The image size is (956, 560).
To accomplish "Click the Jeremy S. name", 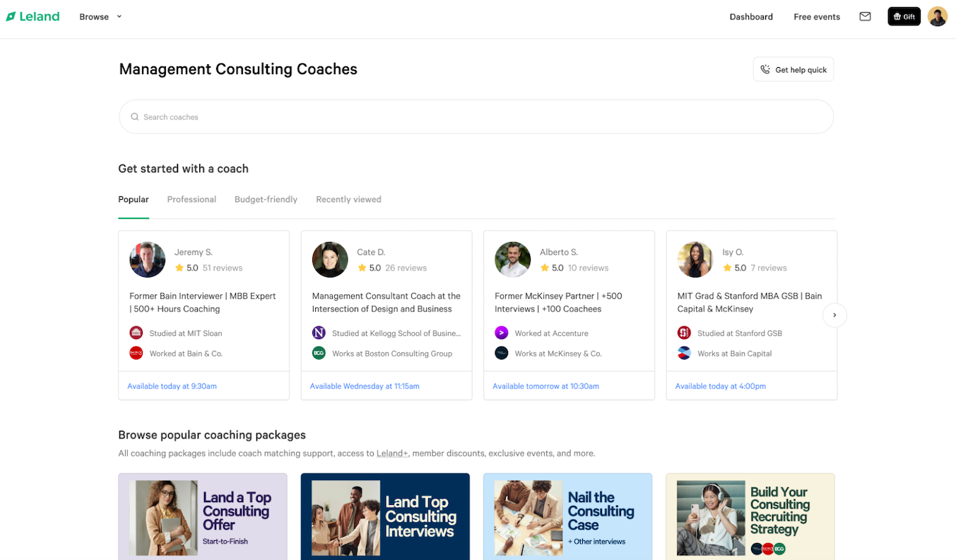I will tap(194, 252).
